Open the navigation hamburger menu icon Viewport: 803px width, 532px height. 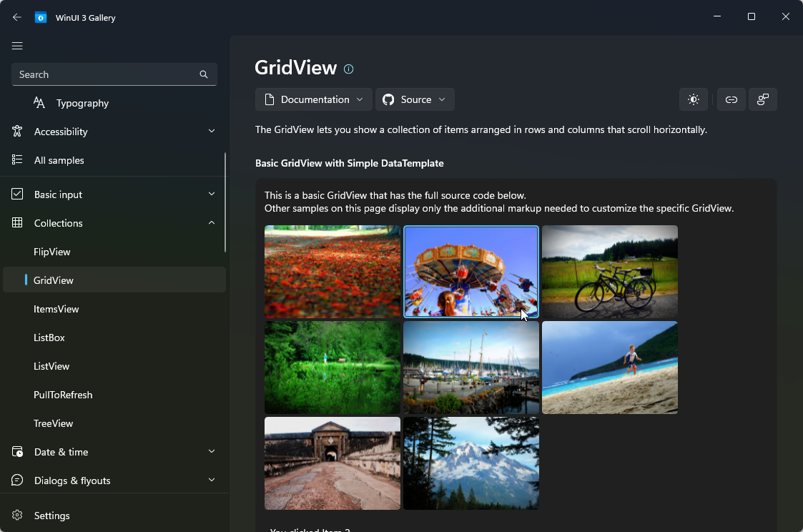click(x=17, y=46)
